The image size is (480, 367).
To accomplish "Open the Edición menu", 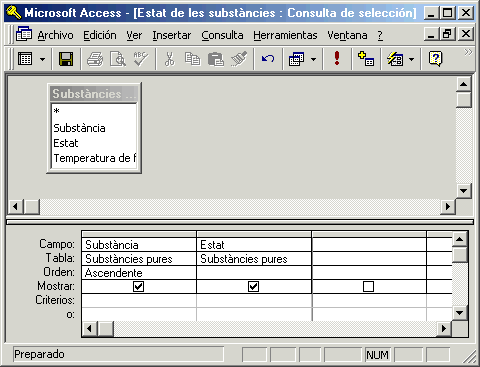I will coord(100,35).
